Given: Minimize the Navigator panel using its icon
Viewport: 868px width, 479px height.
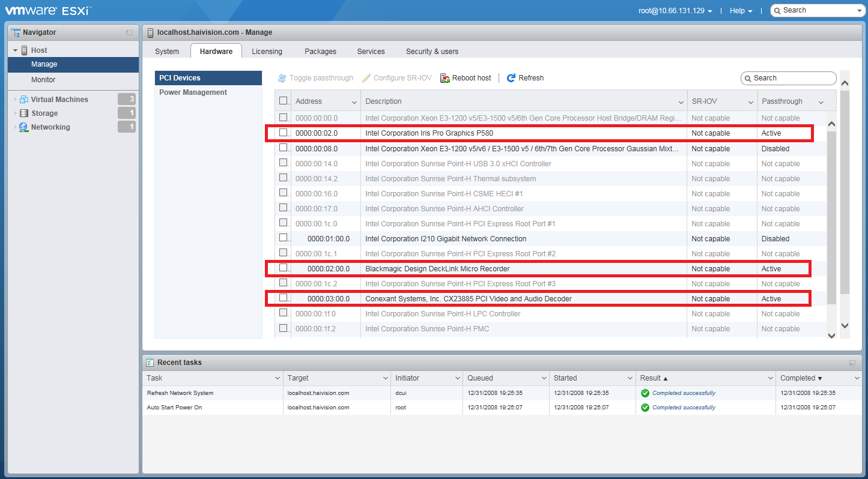Looking at the screenshot, I should pos(129,32).
